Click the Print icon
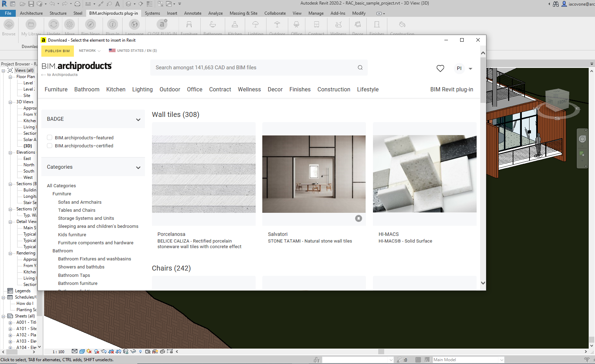The image size is (595, 364). click(77, 3)
